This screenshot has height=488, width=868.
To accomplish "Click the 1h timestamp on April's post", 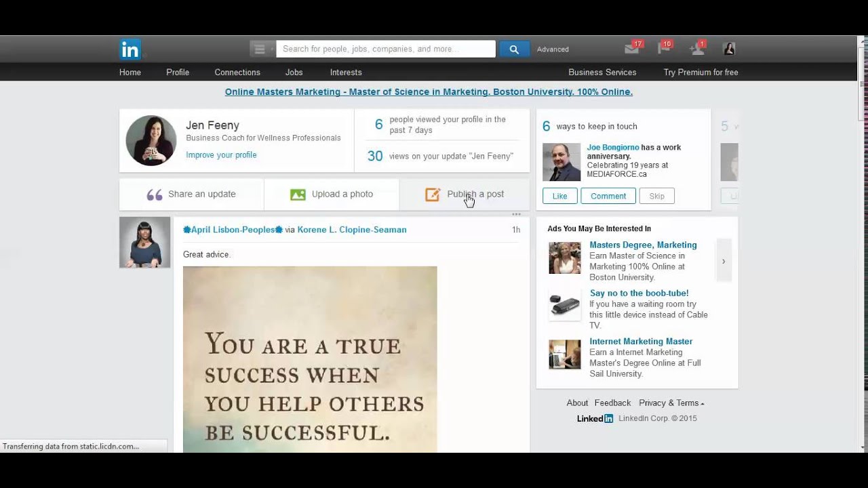I will pyautogui.click(x=516, y=230).
